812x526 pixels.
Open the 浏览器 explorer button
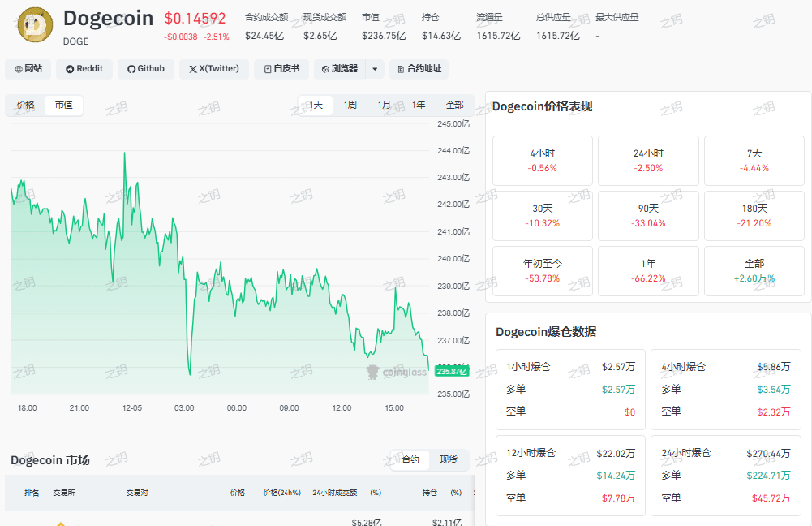pyautogui.click(x=340, y=69)
